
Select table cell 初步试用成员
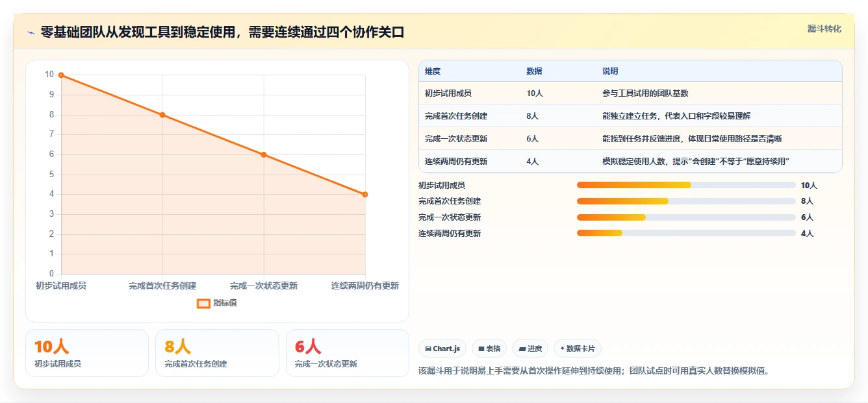point(448,93)
